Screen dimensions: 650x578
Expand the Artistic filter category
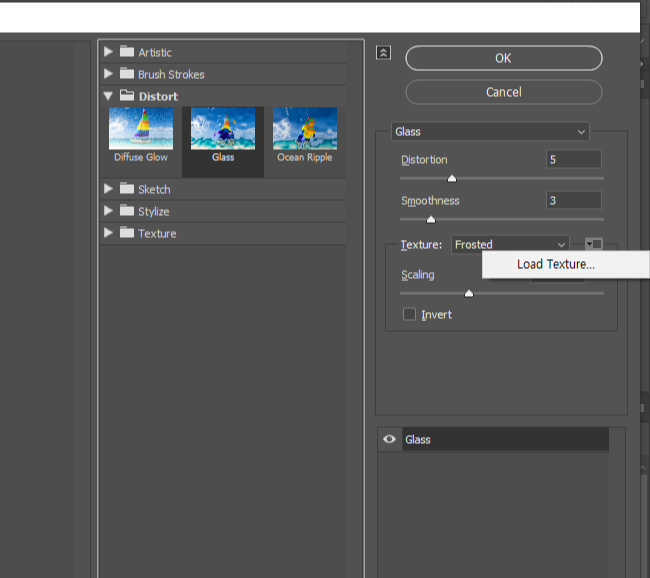(109, 51)
